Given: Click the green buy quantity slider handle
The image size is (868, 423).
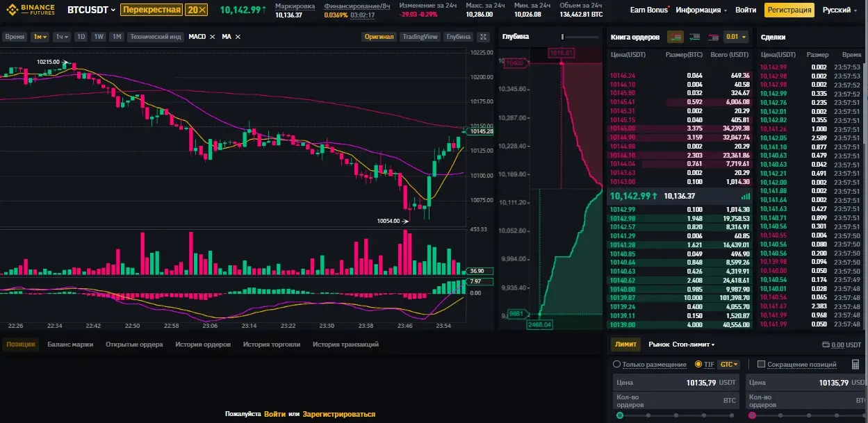Looking at the screenshot, I should pos(620,415).
